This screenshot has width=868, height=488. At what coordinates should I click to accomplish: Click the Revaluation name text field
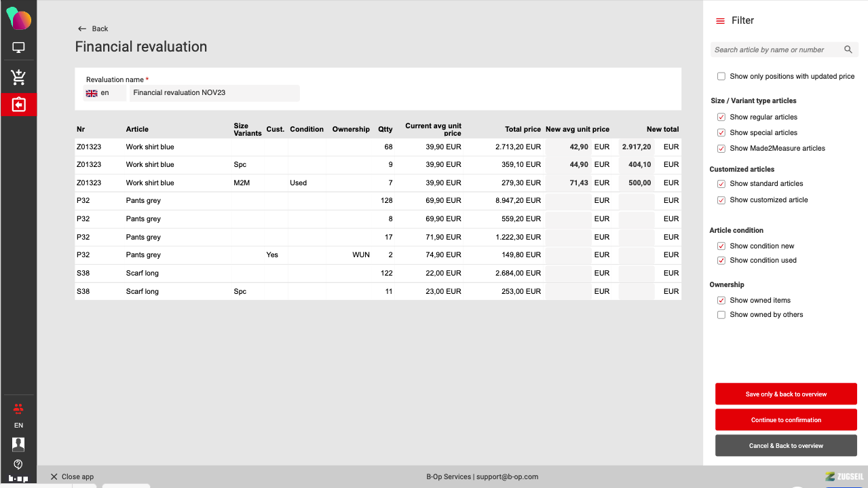[214, 93]
